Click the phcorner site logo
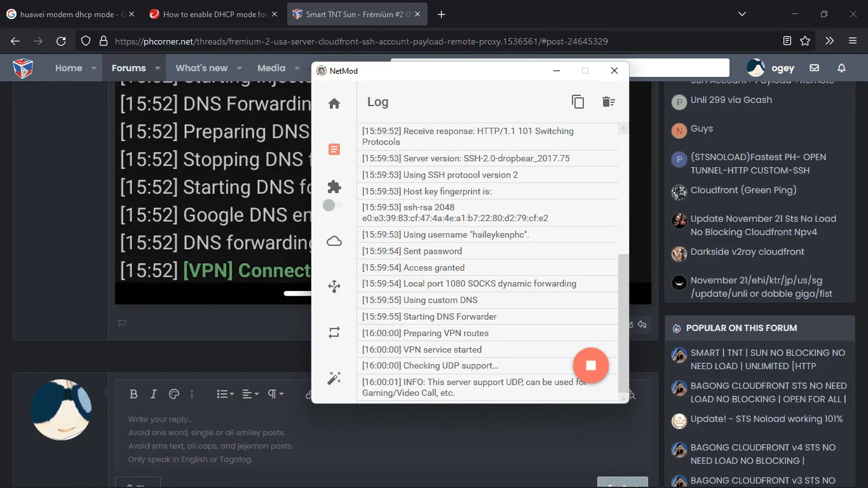 pos(23,68)
